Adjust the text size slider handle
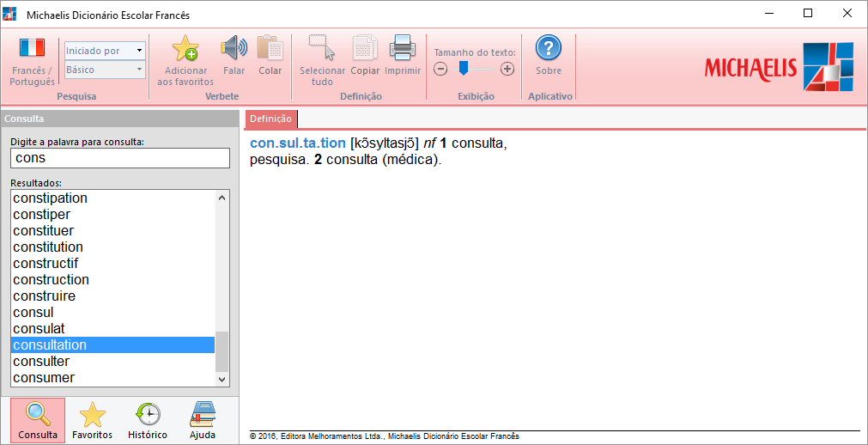The width and height of the screenshot is (868, 445). coord(463,69)
